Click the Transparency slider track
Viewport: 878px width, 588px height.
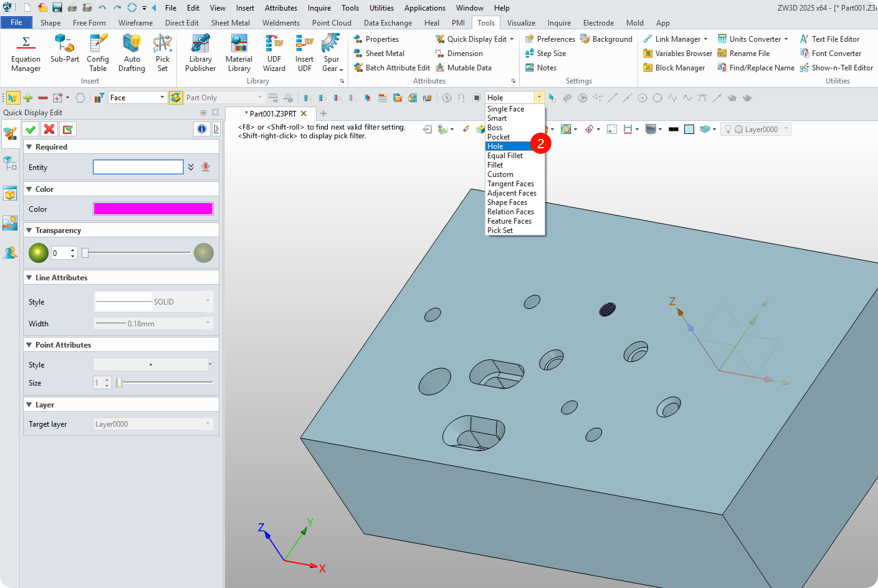(137, 253)
